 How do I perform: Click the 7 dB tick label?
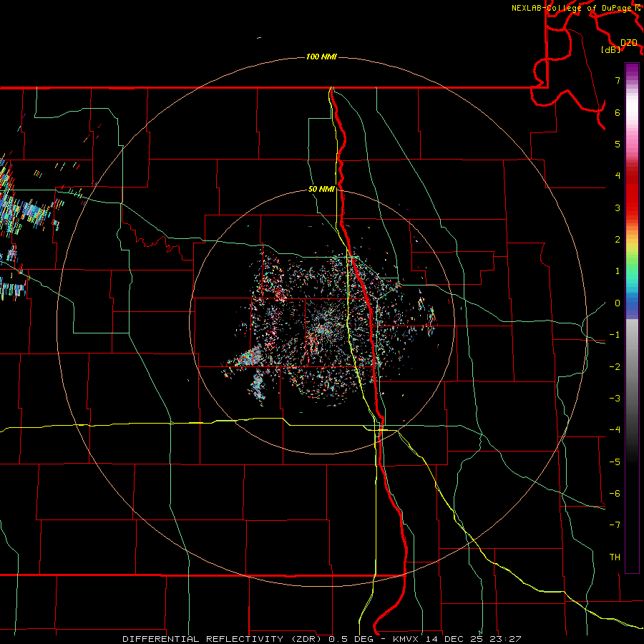618,80
